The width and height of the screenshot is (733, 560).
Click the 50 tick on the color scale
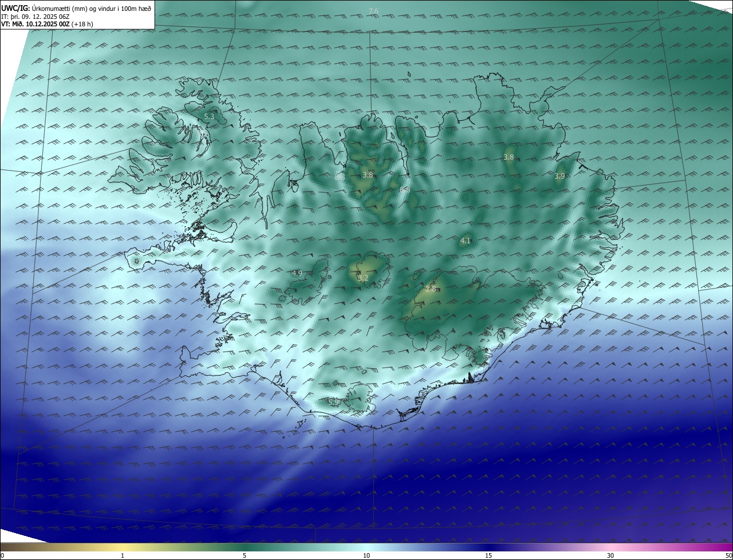pos(728,555)
